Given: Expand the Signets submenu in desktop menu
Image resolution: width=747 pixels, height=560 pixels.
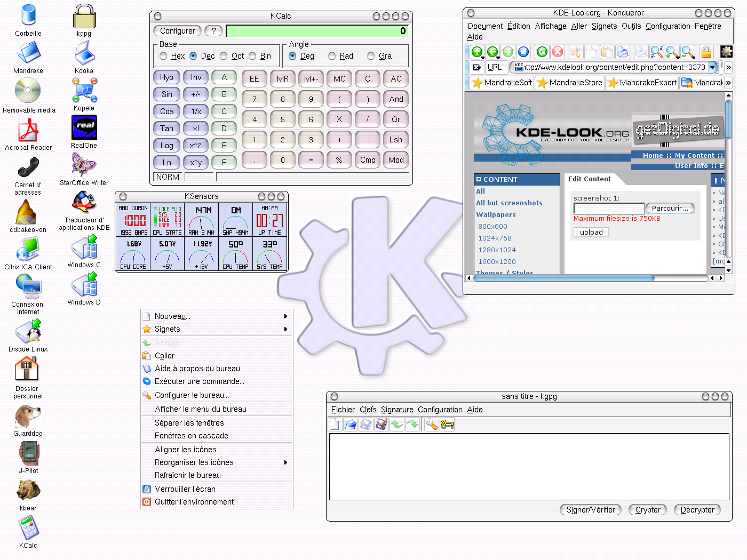Looking at the screenshot, I should pos(217,329).
